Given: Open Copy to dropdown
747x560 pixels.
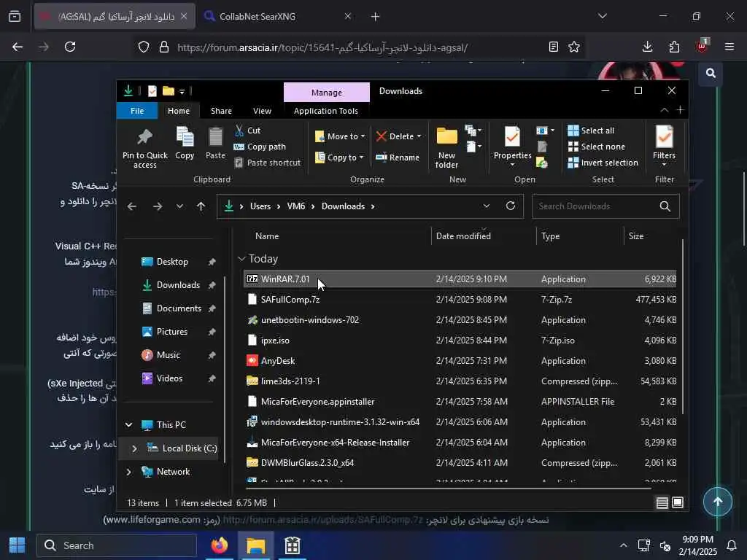Looking at the screenshot, I should point(339,157).
